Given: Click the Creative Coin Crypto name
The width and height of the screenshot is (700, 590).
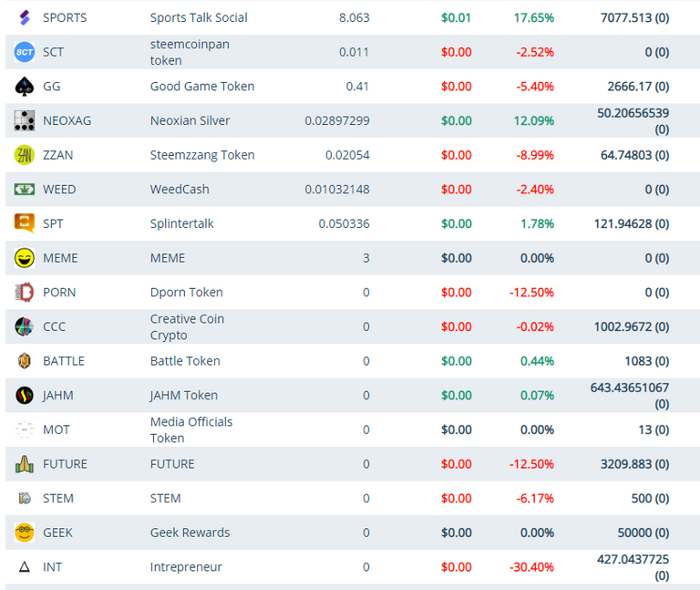Looking at the screenshot, I should click(187, 327).
